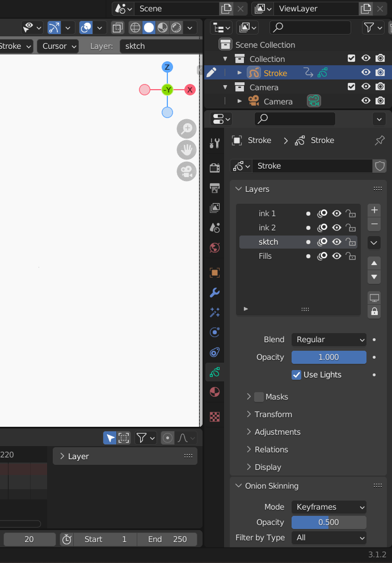Viewport: 392px width, 563px height.
Task: Open the Object Constraints properties tab
Action: coord(214,352)
